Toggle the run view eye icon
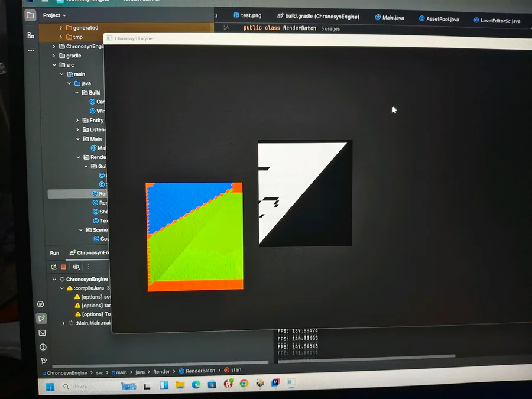 [76, 267]
